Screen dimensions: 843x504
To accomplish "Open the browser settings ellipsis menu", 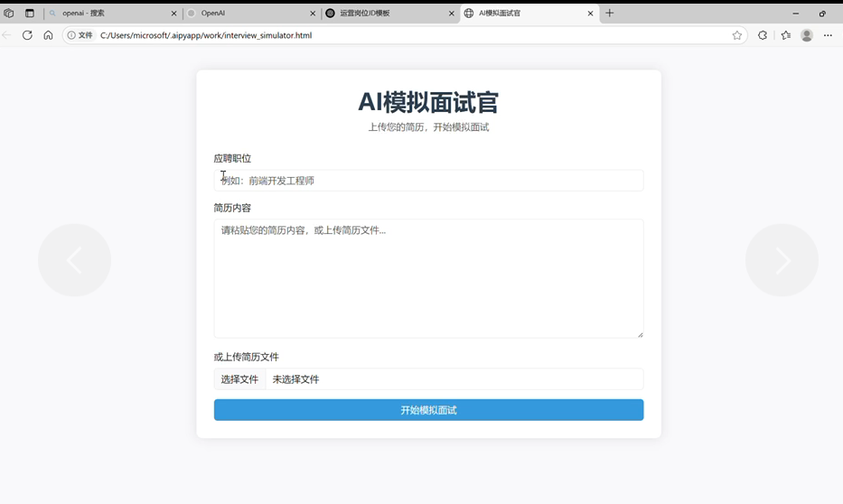I will click(x=828, y=35).
